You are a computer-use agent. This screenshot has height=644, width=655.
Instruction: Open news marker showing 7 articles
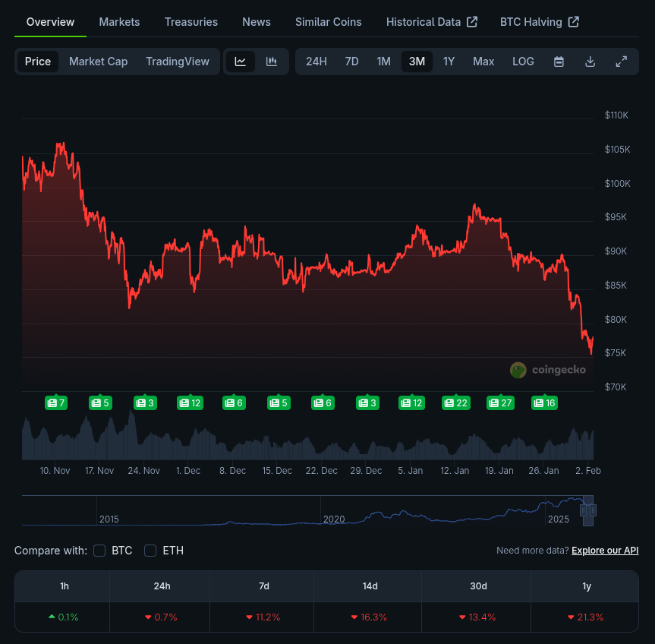[x=56, y=402]
